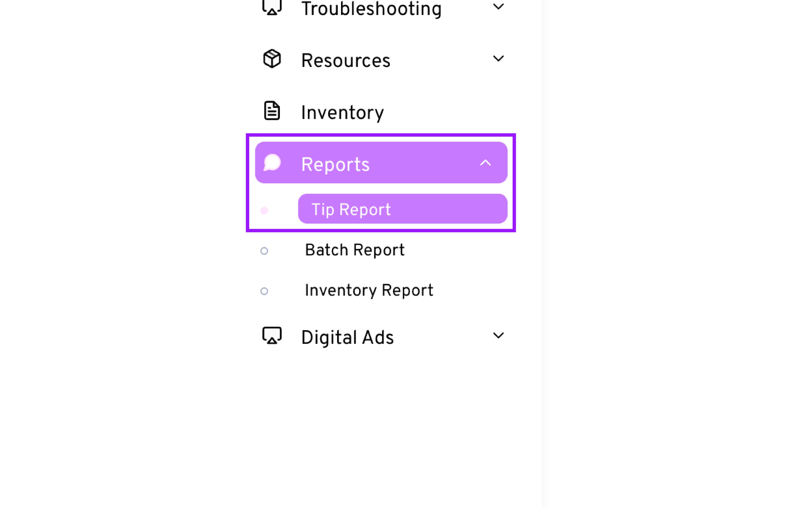Select the Troubleshooting menu label
This screenshot has width=812, height=507.
371,9
